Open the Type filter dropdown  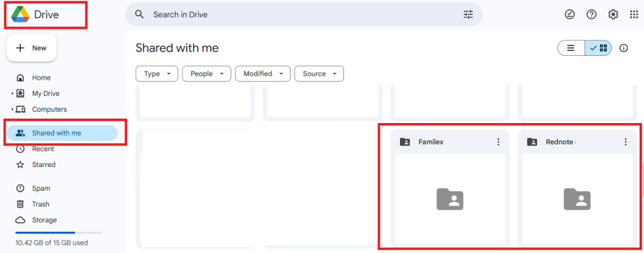(157, 74)
